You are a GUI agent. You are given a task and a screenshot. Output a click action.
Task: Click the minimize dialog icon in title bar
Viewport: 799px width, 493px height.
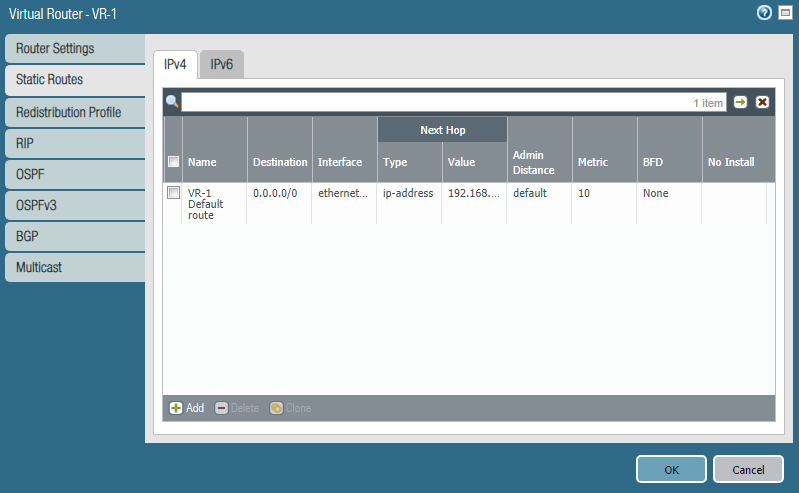pyautogui.click(x=785, y=13)
